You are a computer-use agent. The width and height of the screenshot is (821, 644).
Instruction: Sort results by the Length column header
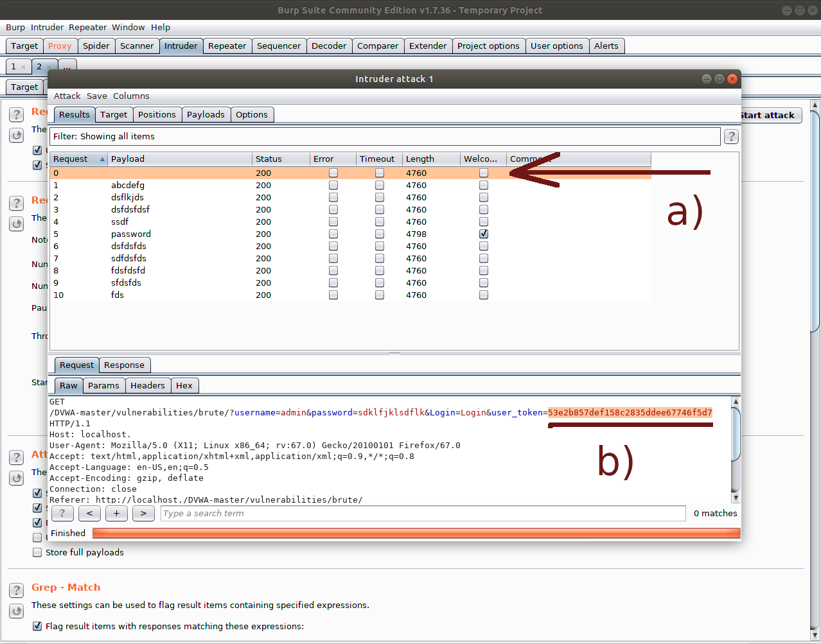point(432,159)
